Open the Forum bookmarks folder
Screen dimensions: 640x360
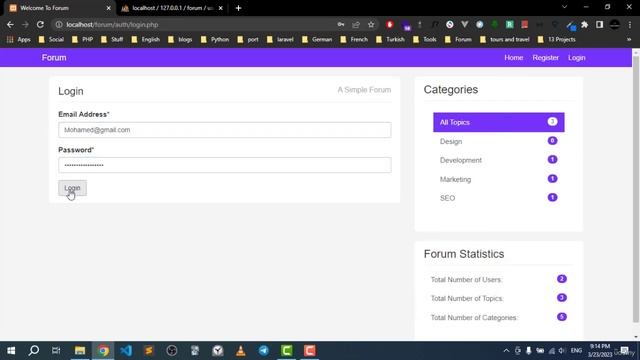pyautogui.click(x=458, y=40)
